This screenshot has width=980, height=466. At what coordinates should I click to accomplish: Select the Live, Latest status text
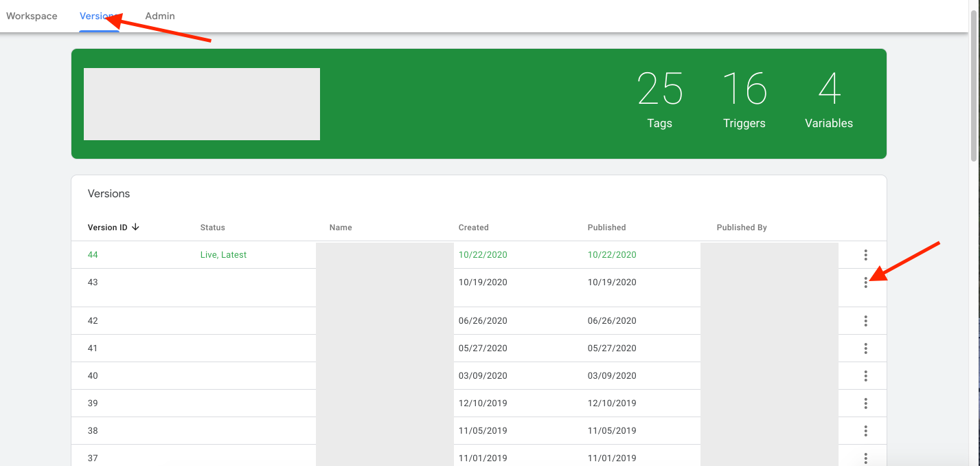pos(223,255)
